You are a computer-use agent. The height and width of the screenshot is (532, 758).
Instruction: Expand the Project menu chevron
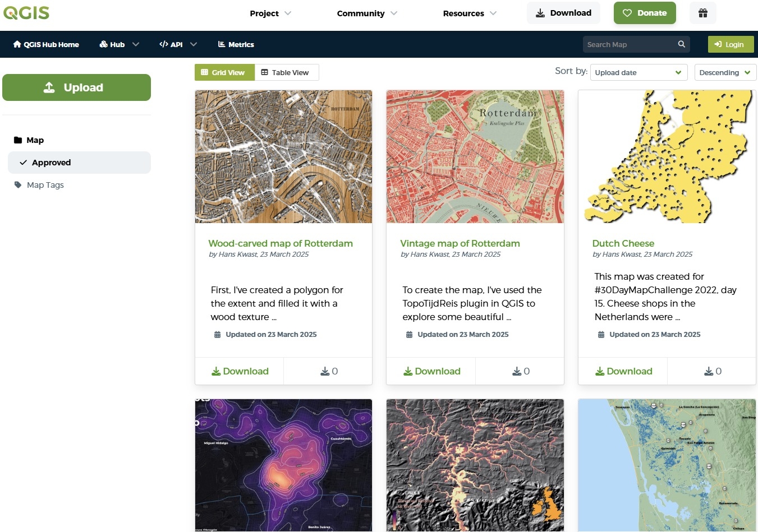288,13
